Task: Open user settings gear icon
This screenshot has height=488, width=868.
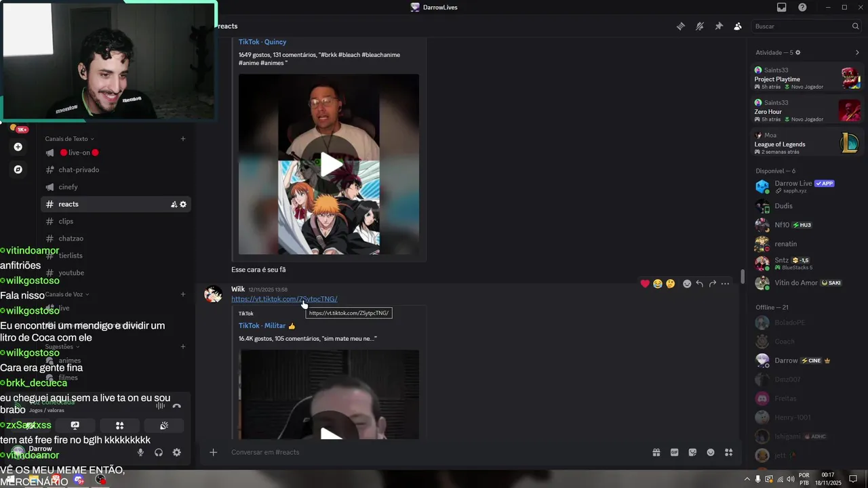Action: [177, 453]
